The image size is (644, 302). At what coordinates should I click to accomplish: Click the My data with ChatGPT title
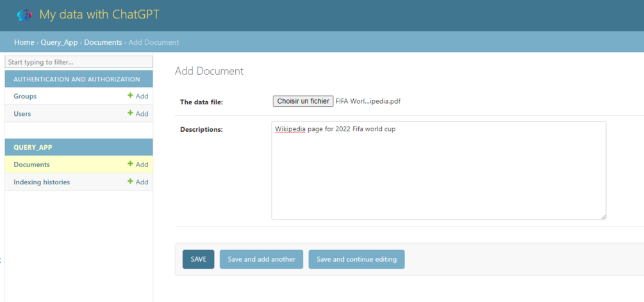pyautogui.click(x=99, y=15)
